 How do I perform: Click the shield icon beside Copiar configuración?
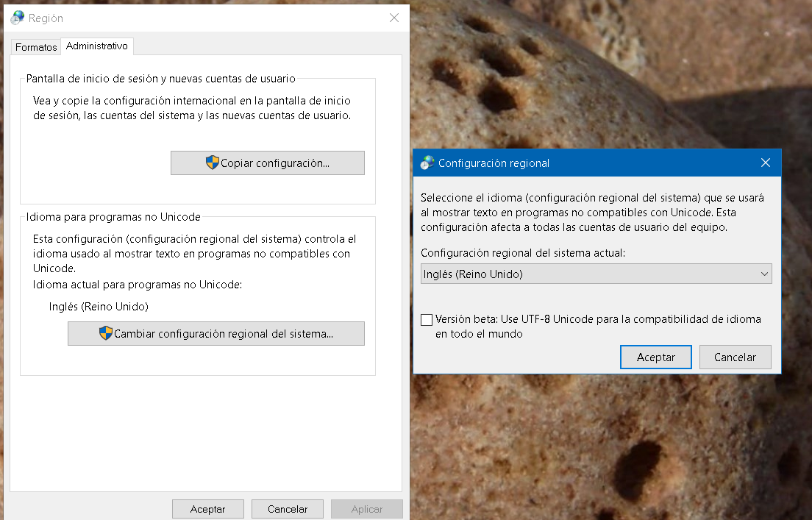pyautogui.click(x=213, y=163)
